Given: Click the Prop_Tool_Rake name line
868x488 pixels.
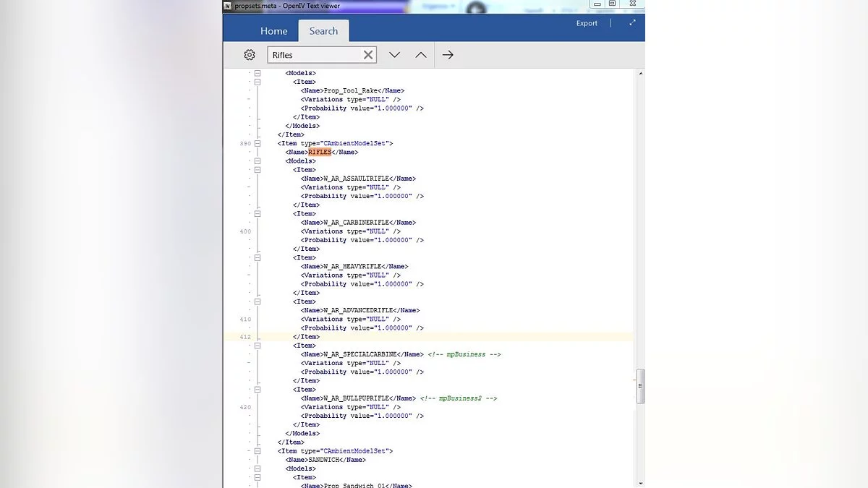Looking at the screenshot, I should point(352,90).
